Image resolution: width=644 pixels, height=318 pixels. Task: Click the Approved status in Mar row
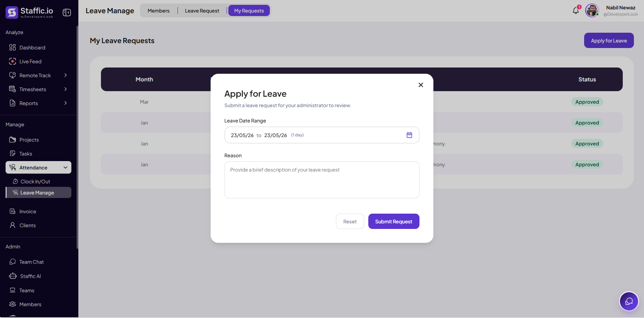(x=587, y=102)
